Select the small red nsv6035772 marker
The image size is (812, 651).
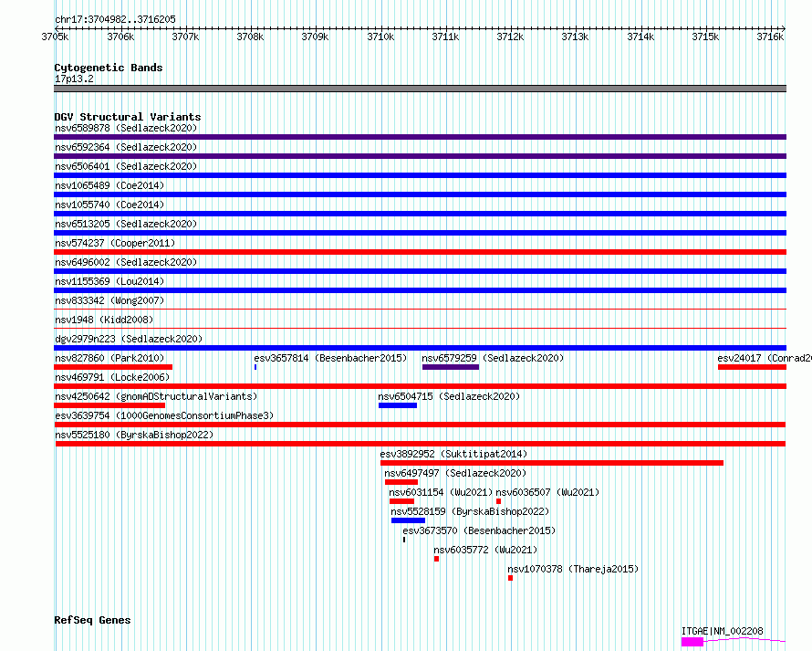tap(436, 559)
